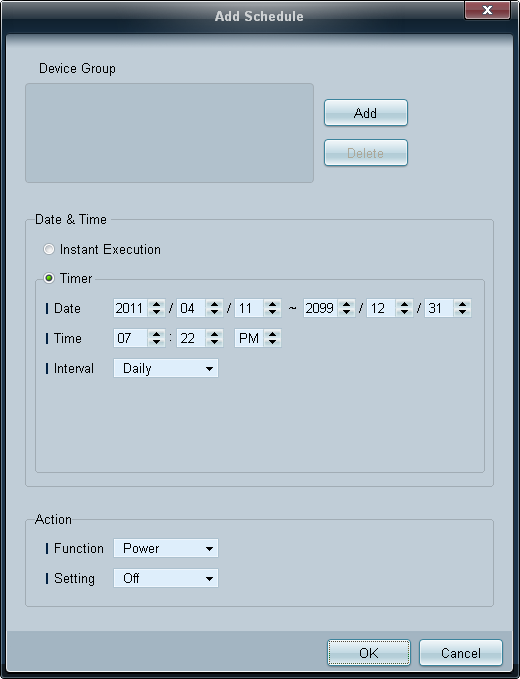
Task: Select the Instant Execution radio button
Action: (x=49, y=249)
